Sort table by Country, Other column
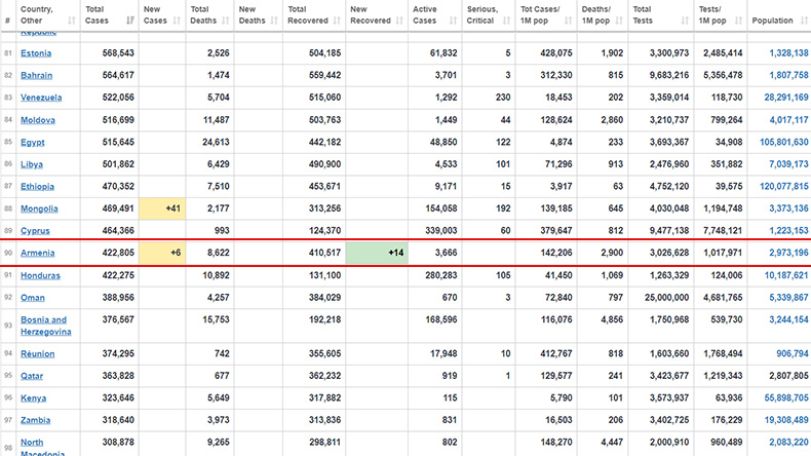Image resolution: width=811 pixels, height=456 pixels. pyautogui.click(x=48, y=15)
